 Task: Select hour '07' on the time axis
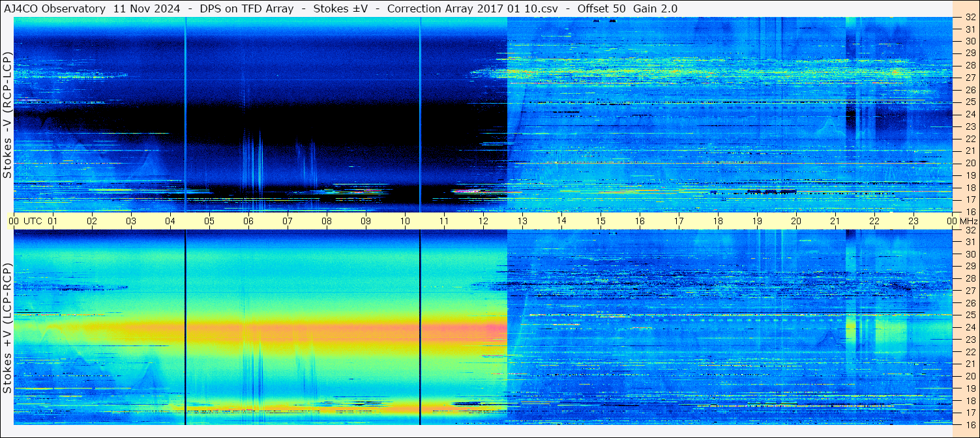(288, 221)
